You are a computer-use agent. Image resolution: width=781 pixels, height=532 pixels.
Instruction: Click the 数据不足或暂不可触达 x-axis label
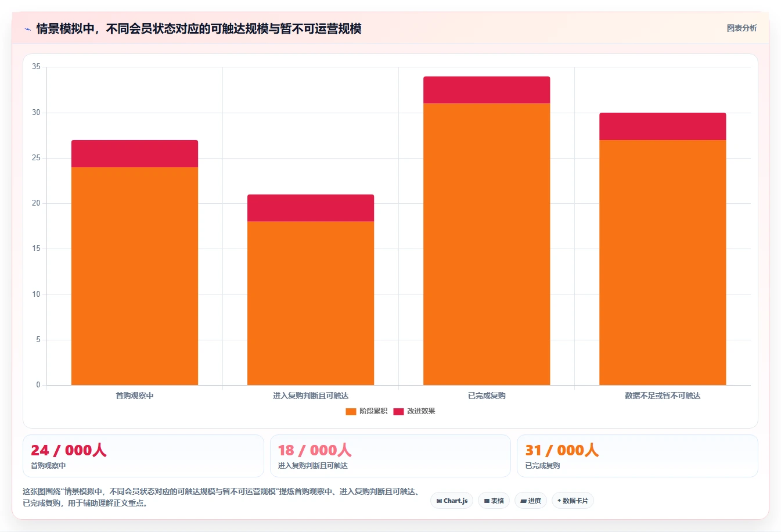(663, 396)
